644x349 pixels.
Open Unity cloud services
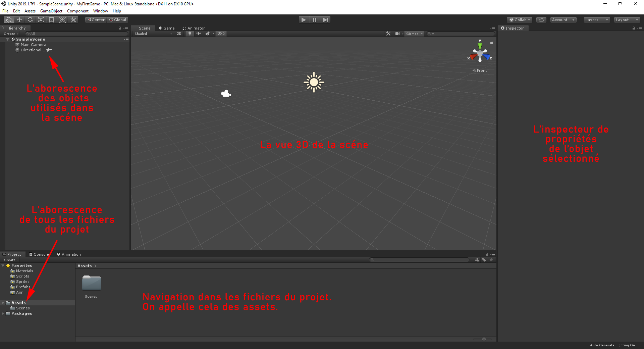541,19
